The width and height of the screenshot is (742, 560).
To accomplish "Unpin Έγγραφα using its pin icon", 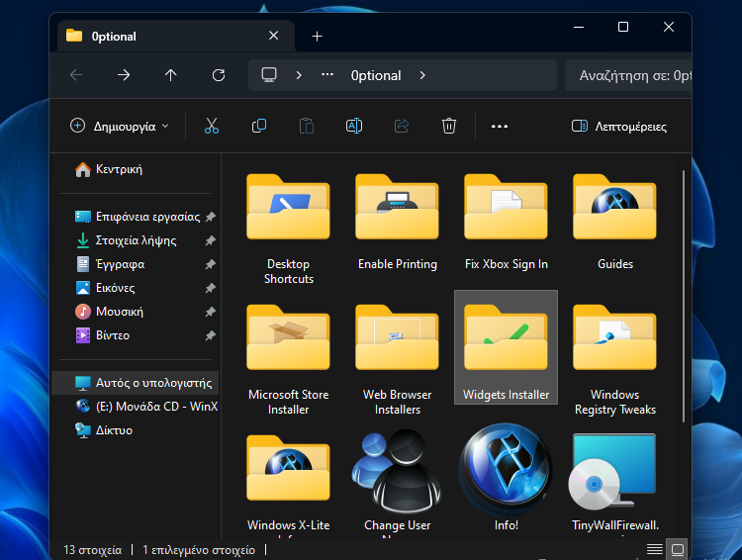I will pos(211,264).
